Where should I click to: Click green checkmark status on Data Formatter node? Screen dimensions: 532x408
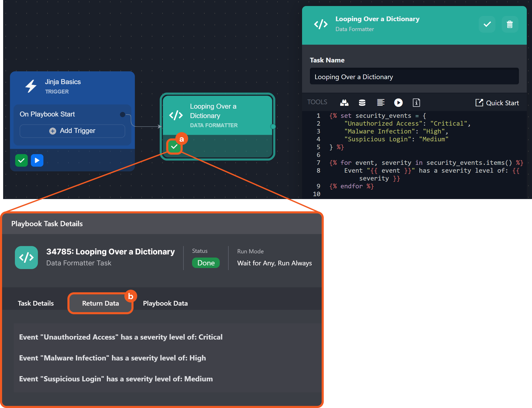[174, 147]
